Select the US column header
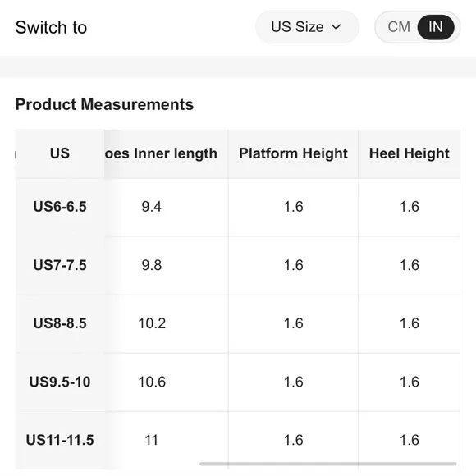 [60, 153]
